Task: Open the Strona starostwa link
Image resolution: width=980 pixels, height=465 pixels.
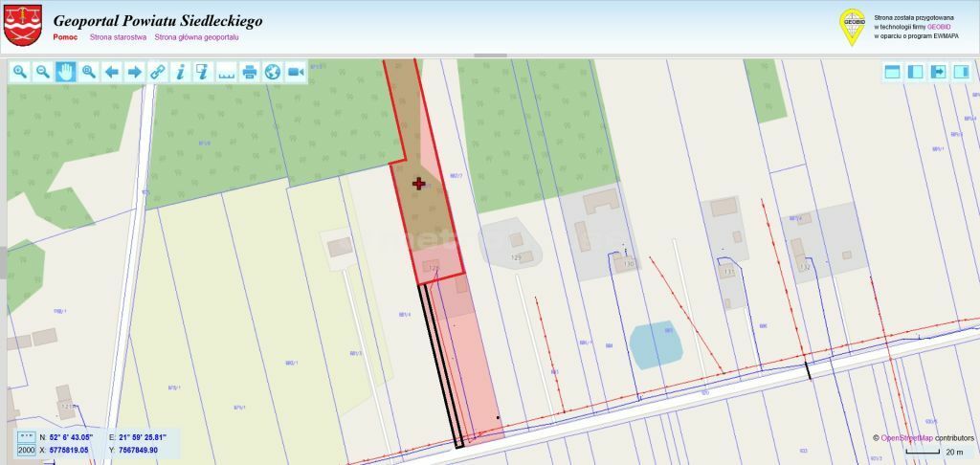Action: 118,37
